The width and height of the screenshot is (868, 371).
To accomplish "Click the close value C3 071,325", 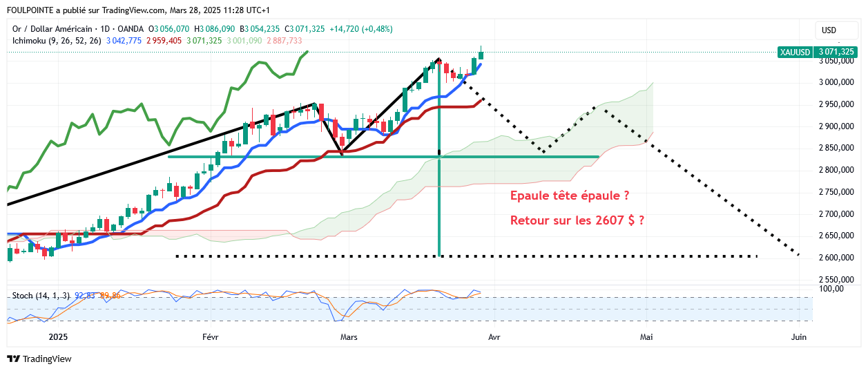I will 305,29.
